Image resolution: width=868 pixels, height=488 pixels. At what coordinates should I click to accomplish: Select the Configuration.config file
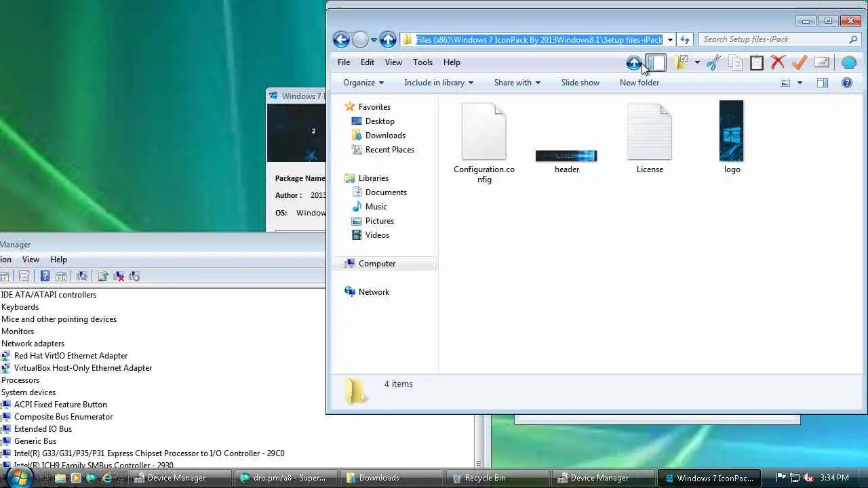point(484,142)
